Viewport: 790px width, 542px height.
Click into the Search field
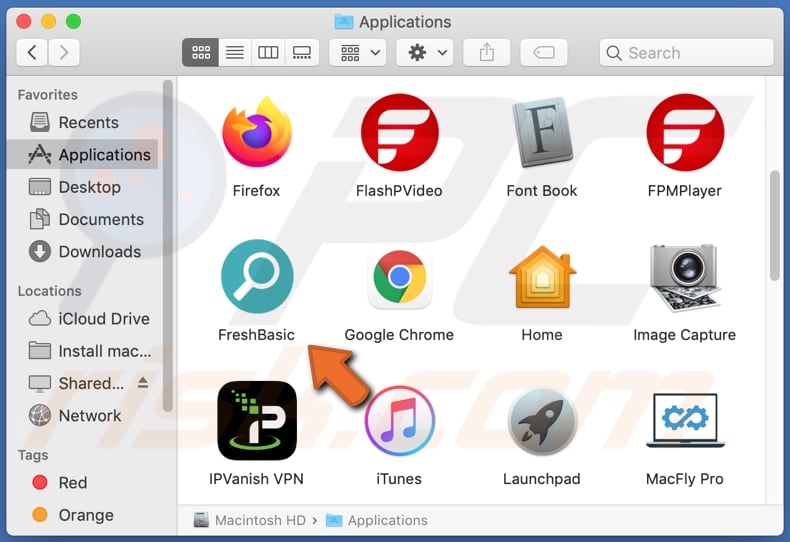[686, 52]
